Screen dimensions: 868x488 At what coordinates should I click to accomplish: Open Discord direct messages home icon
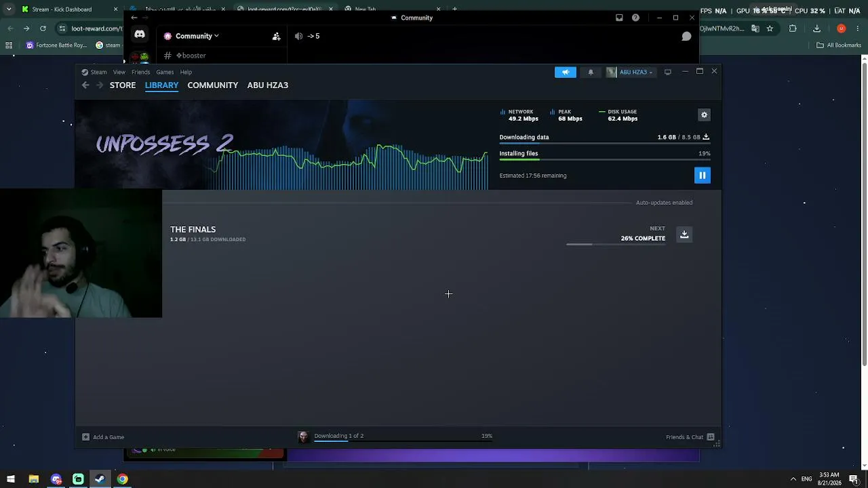point(140,35)
